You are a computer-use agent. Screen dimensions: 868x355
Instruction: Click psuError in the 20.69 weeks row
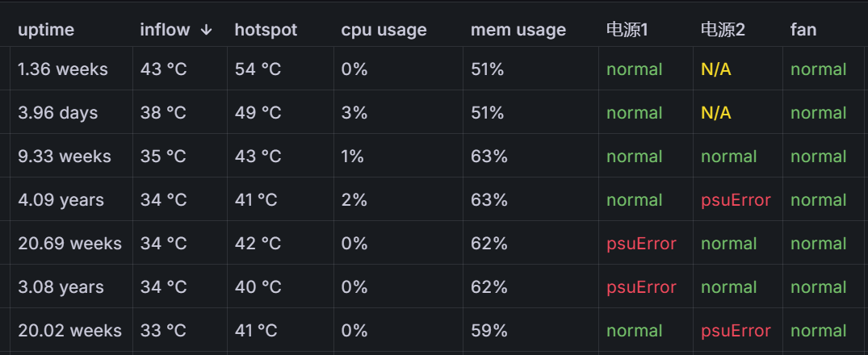(x=641, y=244)
